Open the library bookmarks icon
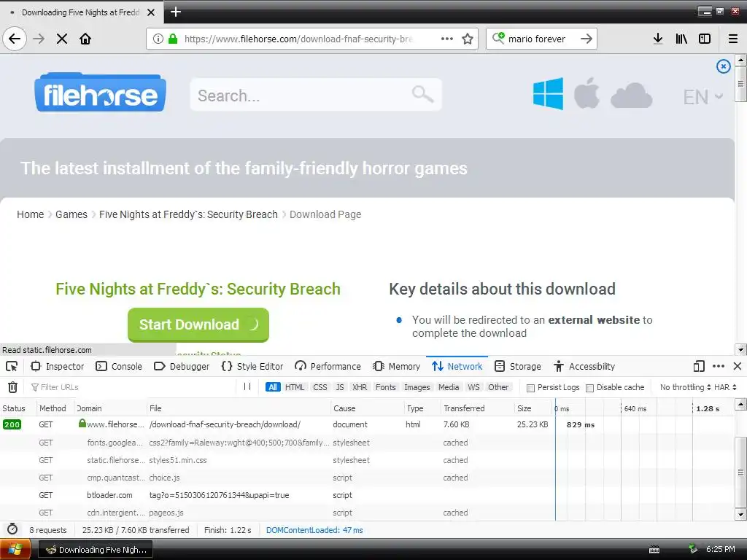The width and height of the screenshot is (747, 560). pos(681,39)
